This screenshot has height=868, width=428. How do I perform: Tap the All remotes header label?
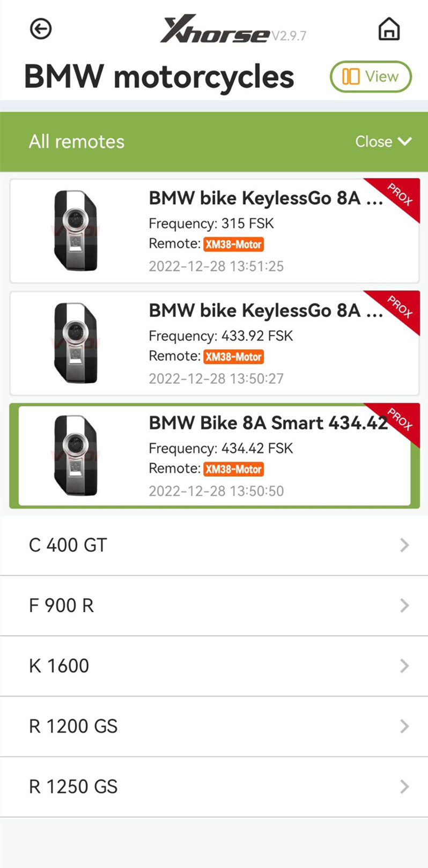[x=77, y=142]
